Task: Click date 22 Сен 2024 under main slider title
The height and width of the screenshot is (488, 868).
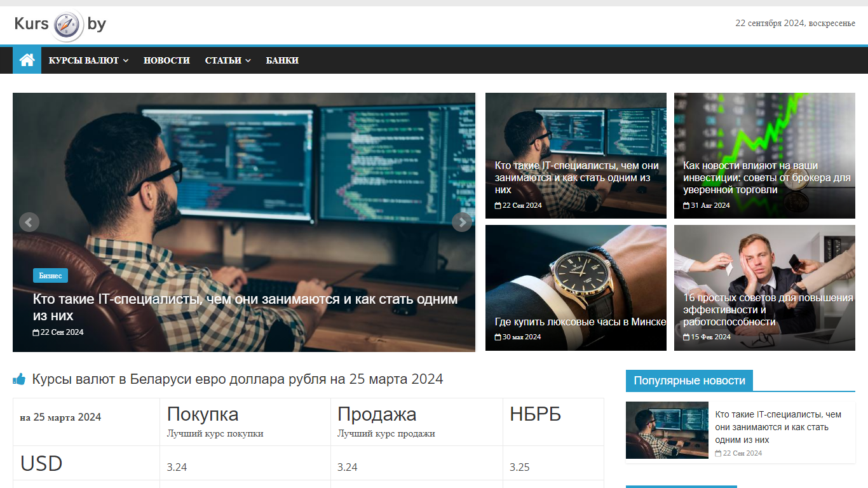Action: coord(58,332)
